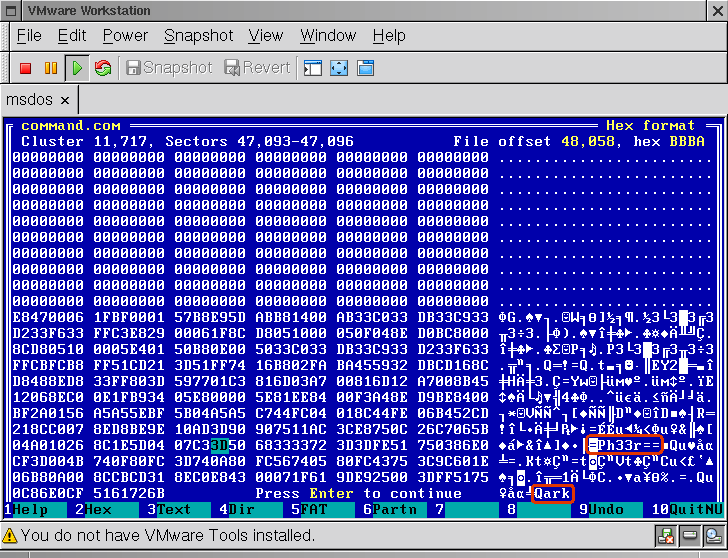Click the Press Enter to continue prompt
The height and width of the screenshot is (558, 728).
[358, 493]
